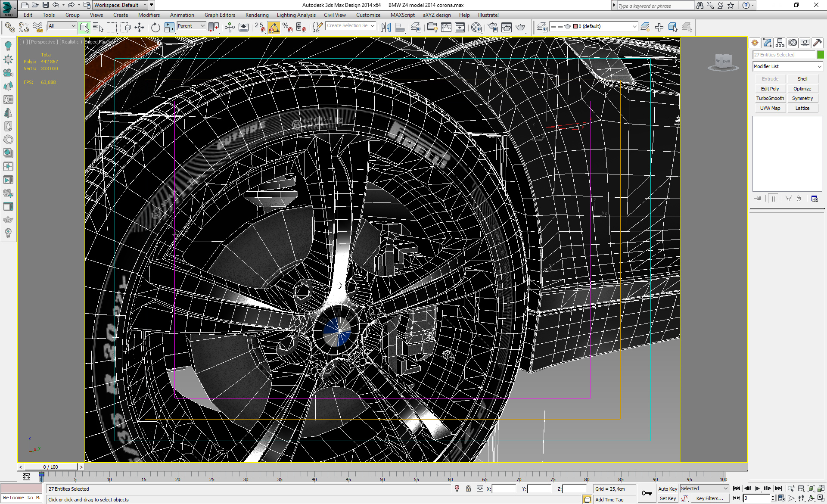
Task: Open the Rendering menu
Action: click(257, 15)
